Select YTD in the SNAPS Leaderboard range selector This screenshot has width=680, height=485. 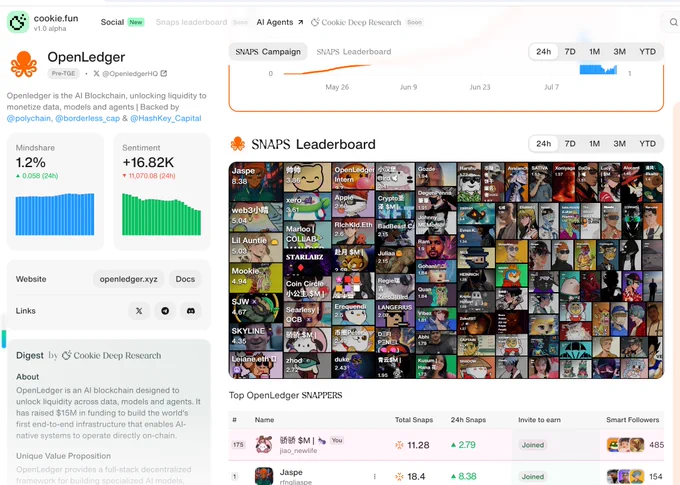pyautogui.click(x=647, y=144)
